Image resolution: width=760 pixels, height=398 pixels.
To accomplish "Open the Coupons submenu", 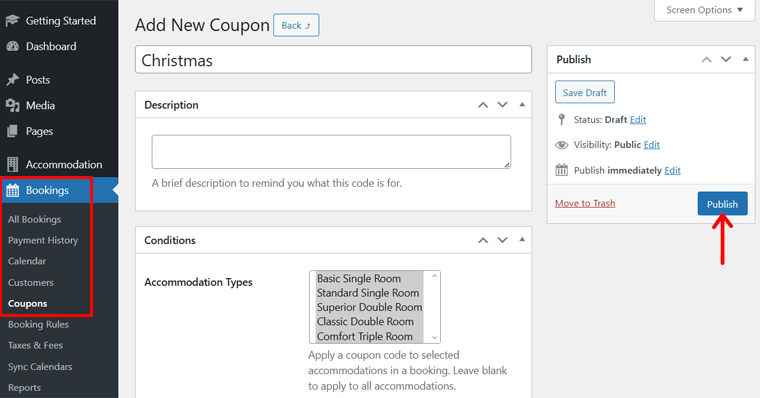I will (x=28, y=303).
